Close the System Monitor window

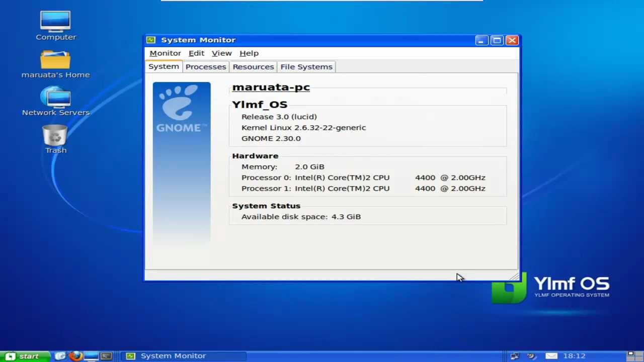pos(512,40)
